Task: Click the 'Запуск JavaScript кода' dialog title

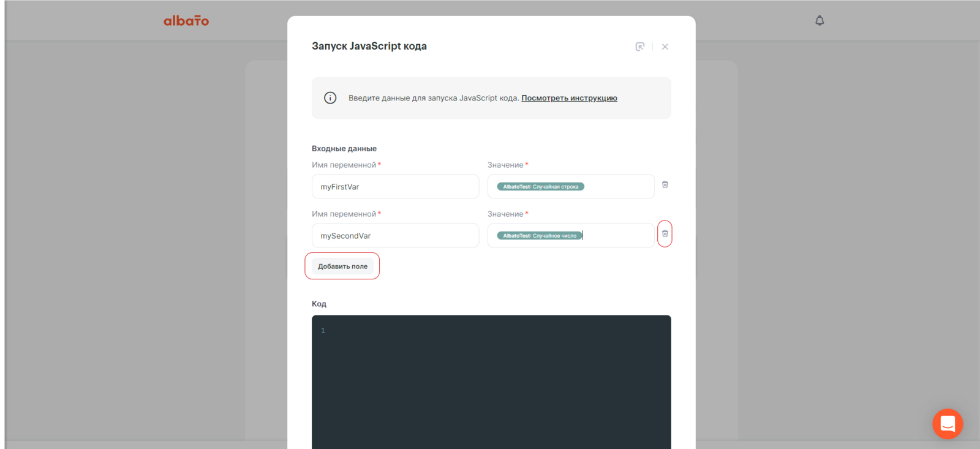Action: pos(369,47)
